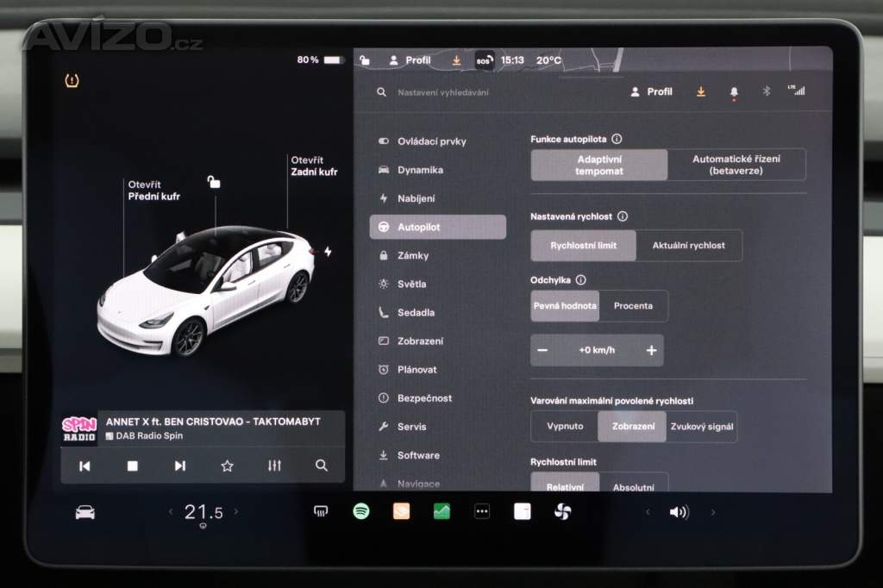Raise volume with right arrow

point(712,512)
